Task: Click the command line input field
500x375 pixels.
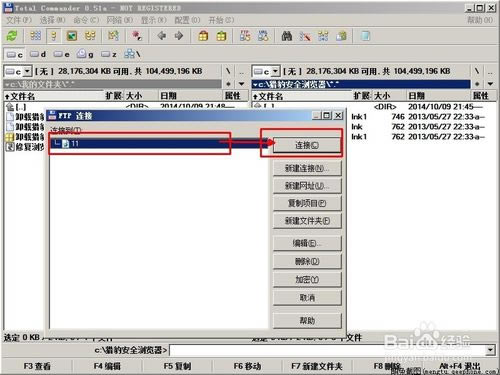Action: tap(327, 350)
